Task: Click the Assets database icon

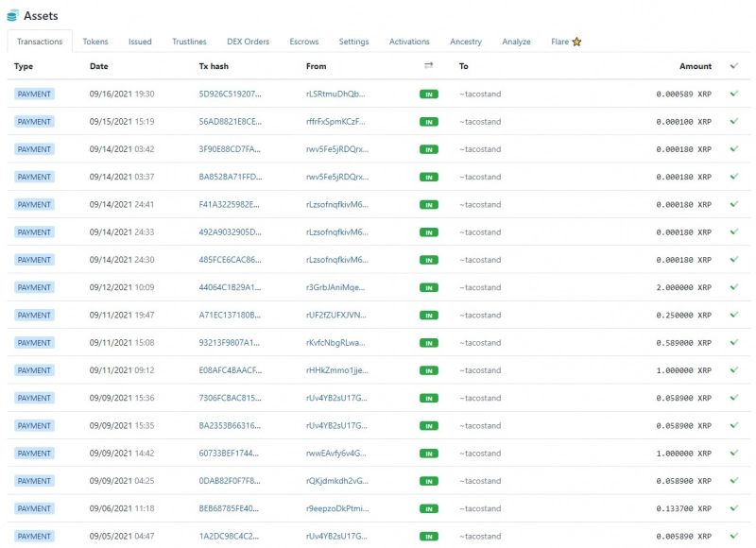Action: point(13,15)
